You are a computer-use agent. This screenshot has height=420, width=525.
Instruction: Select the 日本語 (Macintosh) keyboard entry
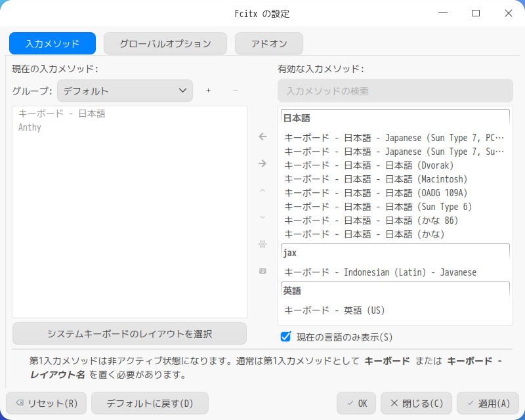click(395, 179)
